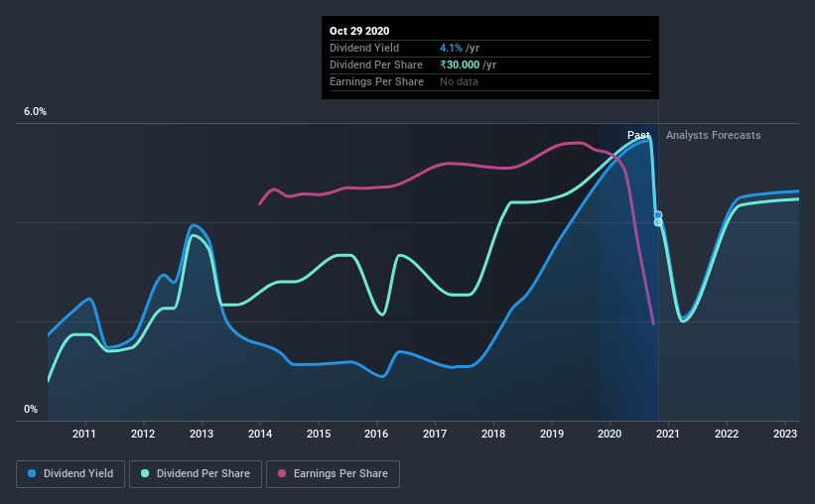Click the 2019 x-axis year label
Viewport: 815px width, 504px height.
click(x=552, y=434)
